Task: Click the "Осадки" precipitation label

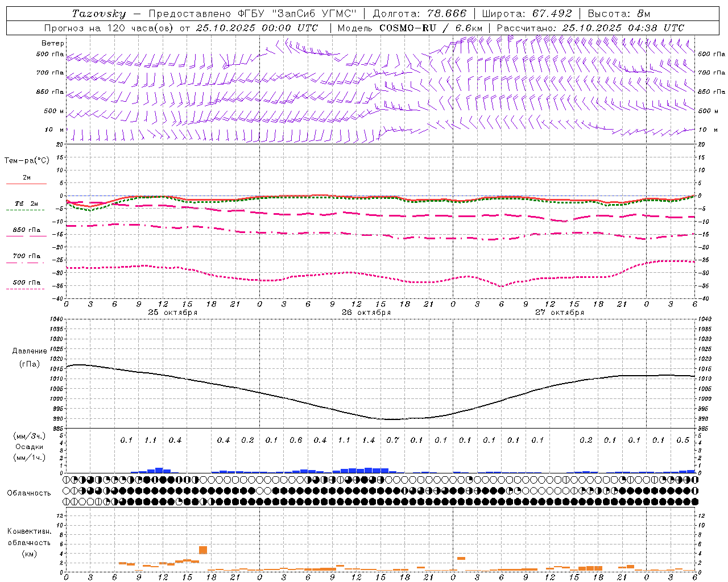Action: (30, 447)
